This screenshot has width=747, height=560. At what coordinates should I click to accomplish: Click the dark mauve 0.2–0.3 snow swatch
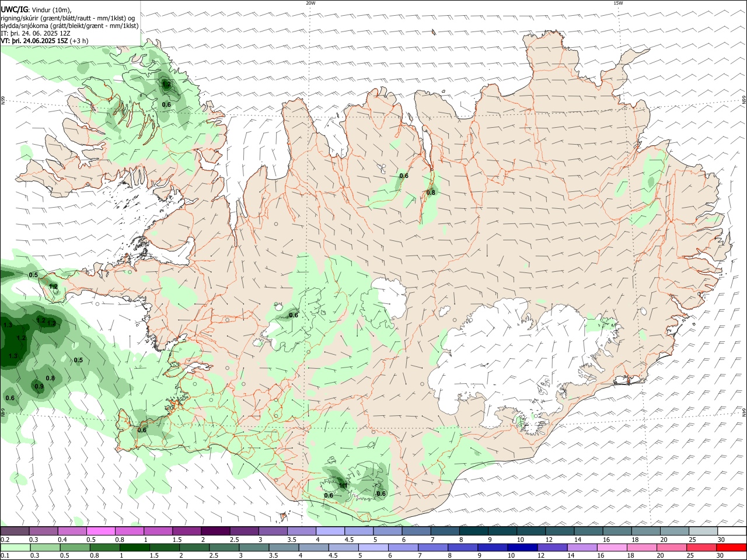coord(15,531)
